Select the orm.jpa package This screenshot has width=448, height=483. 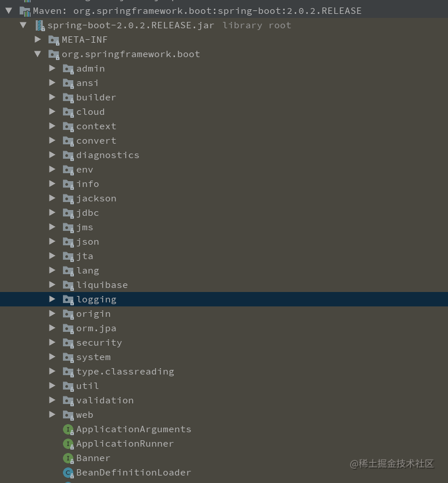tap(96, 328)
